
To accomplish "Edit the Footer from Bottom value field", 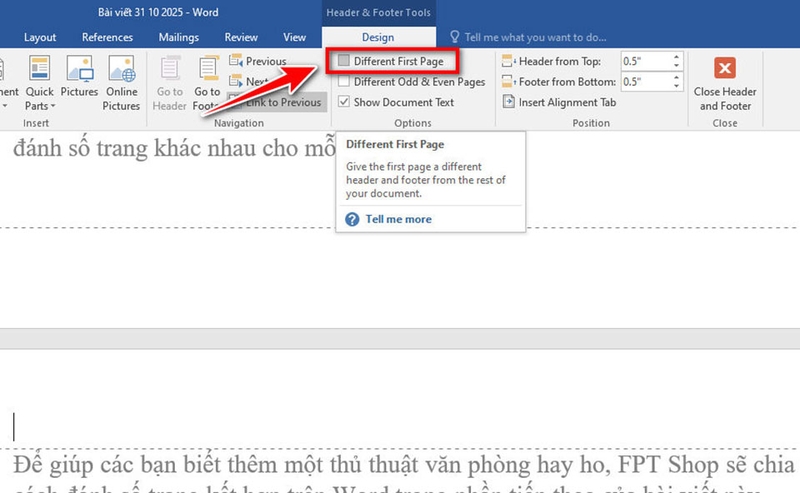I will coord(646,82).
